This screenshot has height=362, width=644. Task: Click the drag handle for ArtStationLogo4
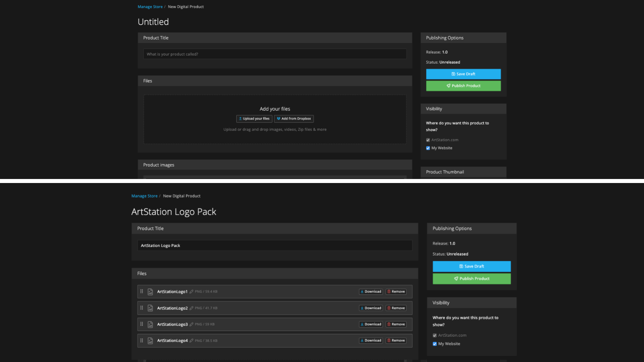coord(142,340)
